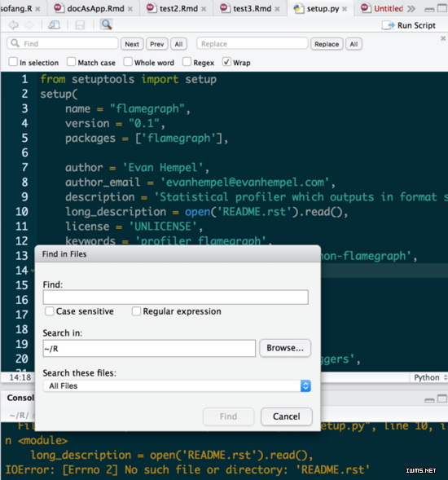This screenshot has height=480, width=448.
Task: Toggle the find/replace magnifier icon
Action: point(106,24)
